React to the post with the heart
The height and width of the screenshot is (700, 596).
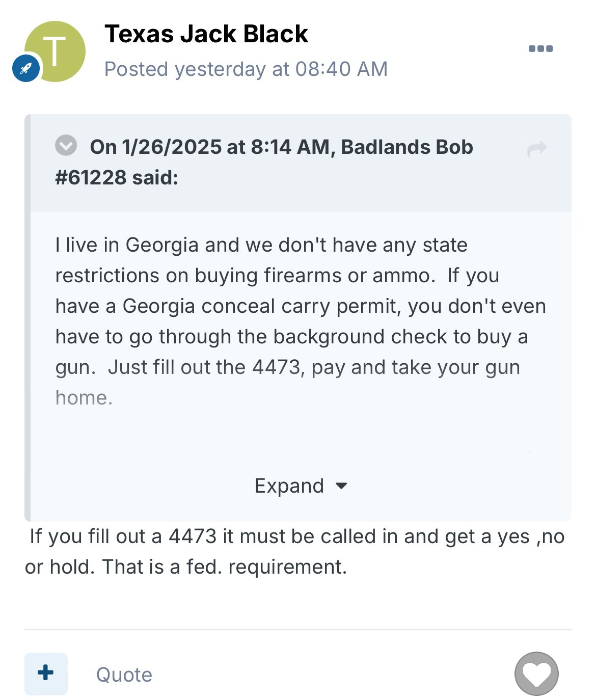(536, 674)
